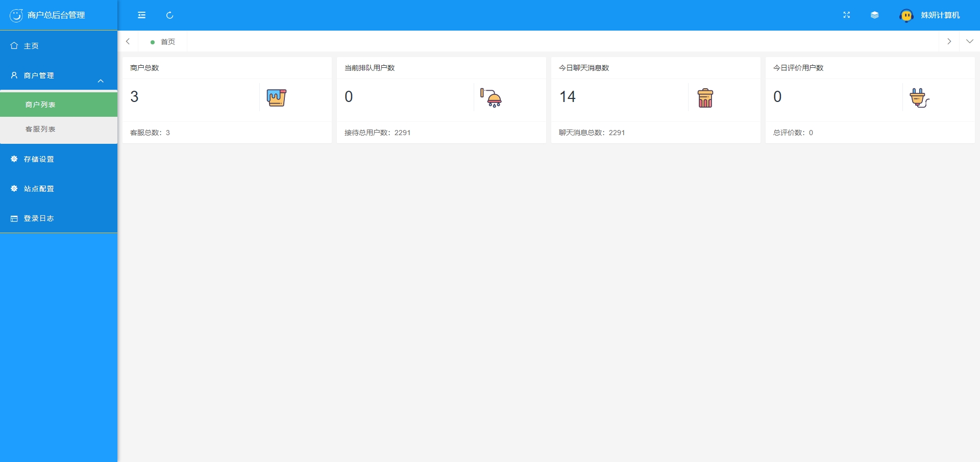Open the 妹妍计算机 user menu
Screen dimensions: 980x462
940,15
